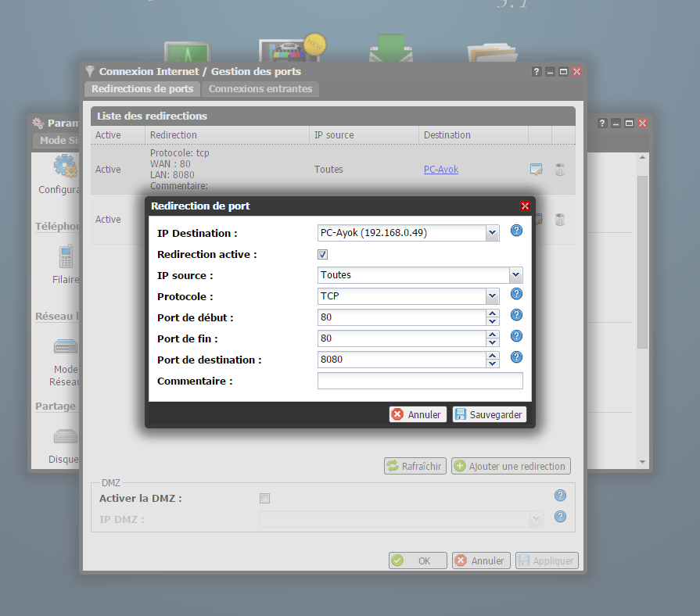Click the Sauvegarder button

(x=490, y=414)
